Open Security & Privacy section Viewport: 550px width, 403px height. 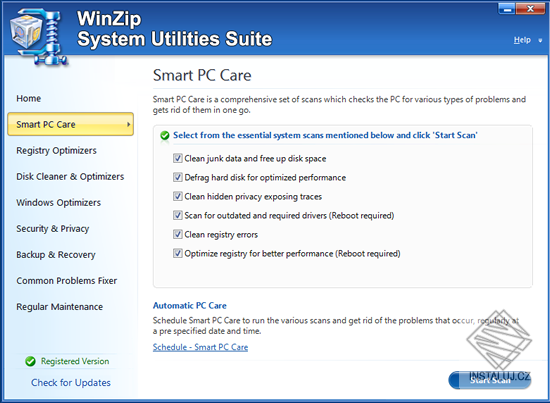click(x=53, y=229)
